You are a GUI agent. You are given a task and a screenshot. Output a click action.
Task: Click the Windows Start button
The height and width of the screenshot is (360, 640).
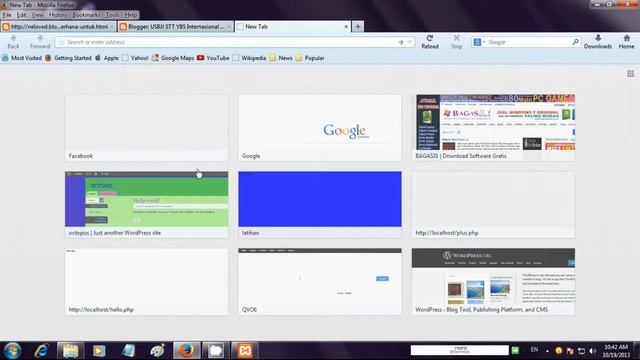pyautogui.click(x=12, y=351)
